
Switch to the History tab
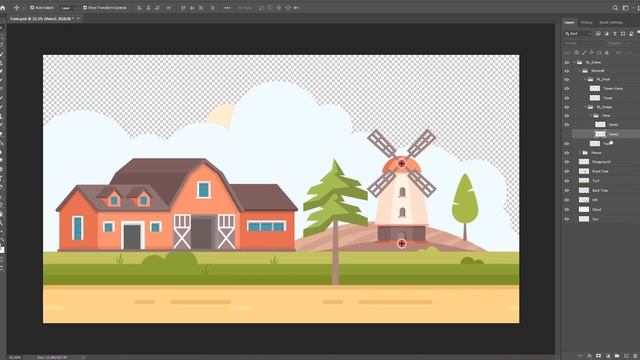coord(587,22)
